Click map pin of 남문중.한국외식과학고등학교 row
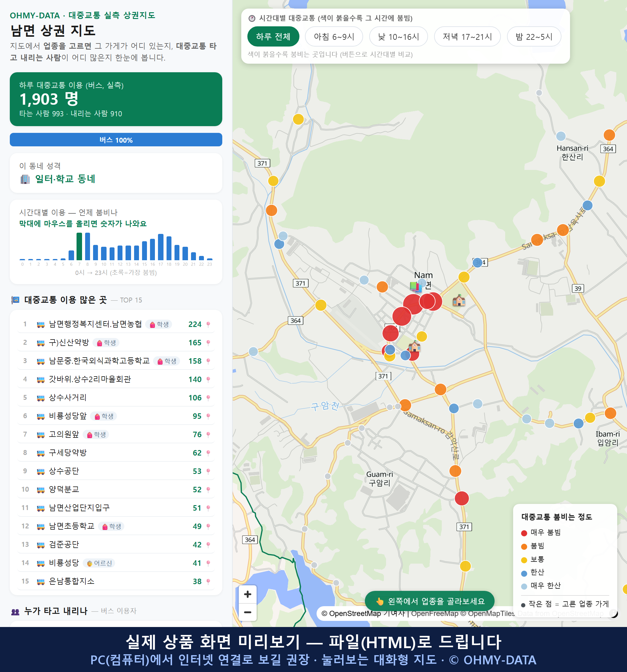This screenshot has height=672, width=627. (x=208, y=361)
